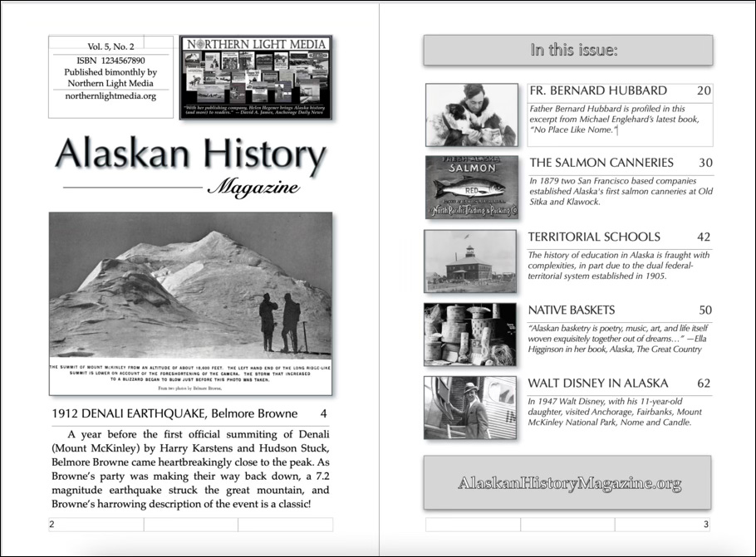756x557 pixels.
Task: Select page number 42 beside Territorial Schools
Action: pos(704,237)
